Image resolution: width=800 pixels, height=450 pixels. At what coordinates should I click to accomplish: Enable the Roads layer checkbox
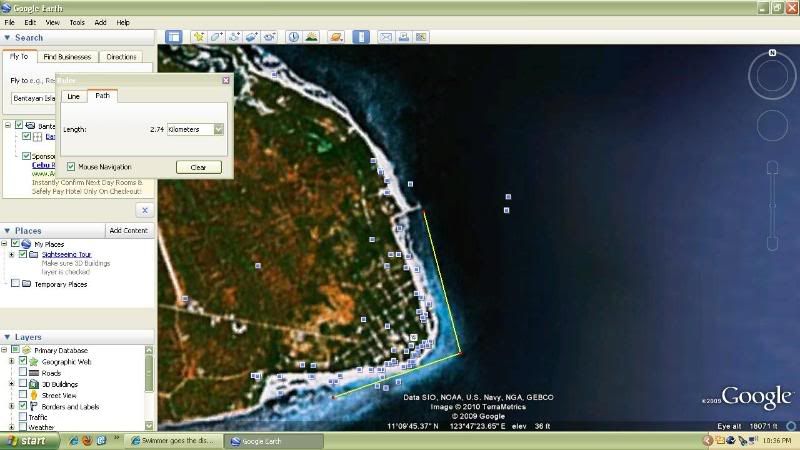[23, 372]
